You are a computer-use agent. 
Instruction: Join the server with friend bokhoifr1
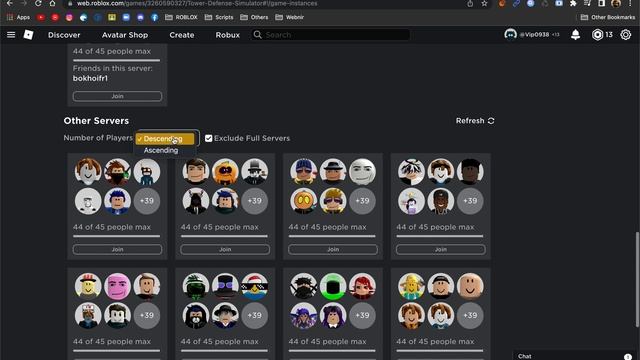click(117, 96)
